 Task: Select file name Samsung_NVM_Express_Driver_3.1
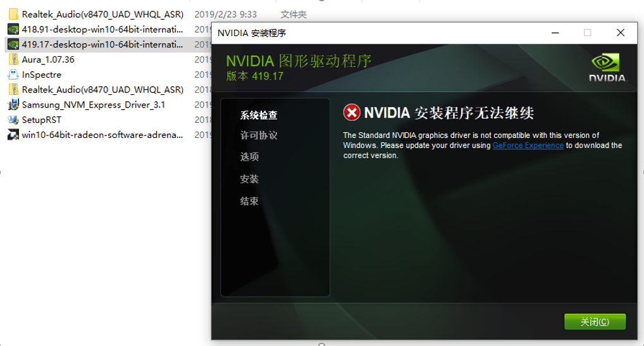[x=93, y=104]
